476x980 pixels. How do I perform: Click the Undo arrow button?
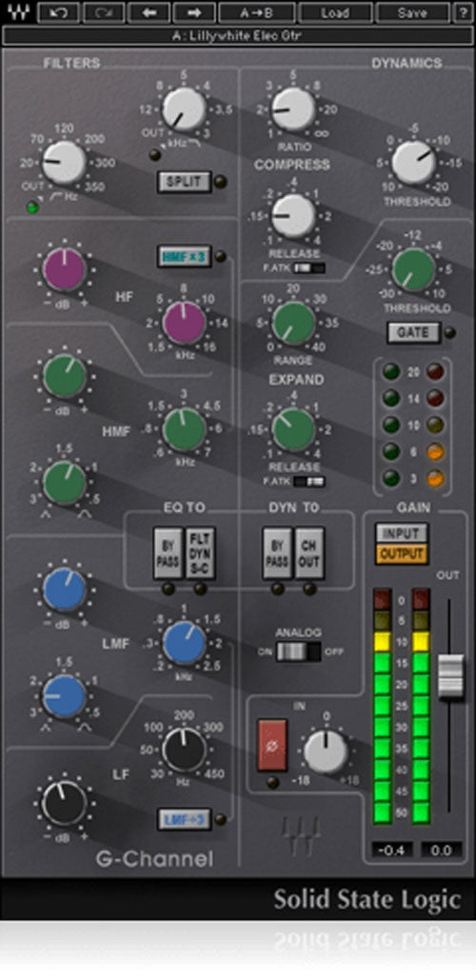pos(58,12)
